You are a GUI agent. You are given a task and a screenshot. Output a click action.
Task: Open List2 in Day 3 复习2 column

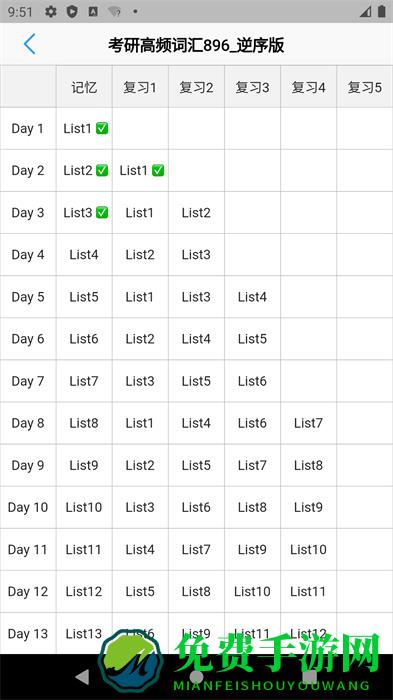[196, 212]
